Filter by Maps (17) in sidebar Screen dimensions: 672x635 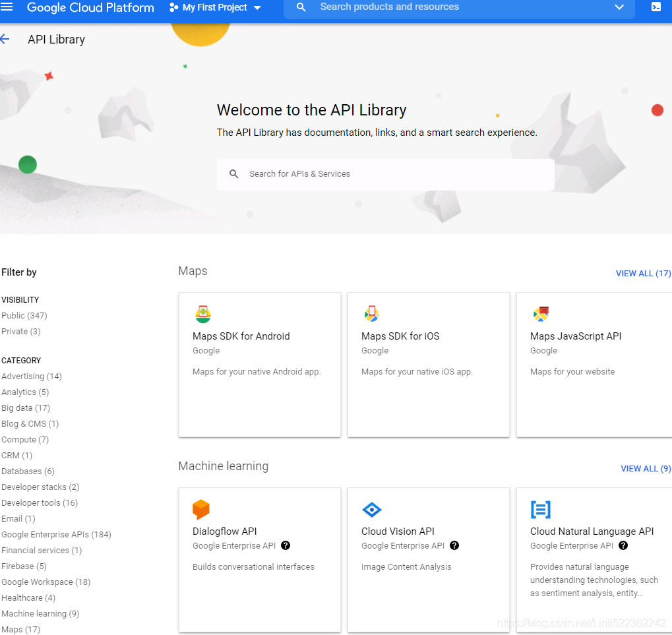20,630
